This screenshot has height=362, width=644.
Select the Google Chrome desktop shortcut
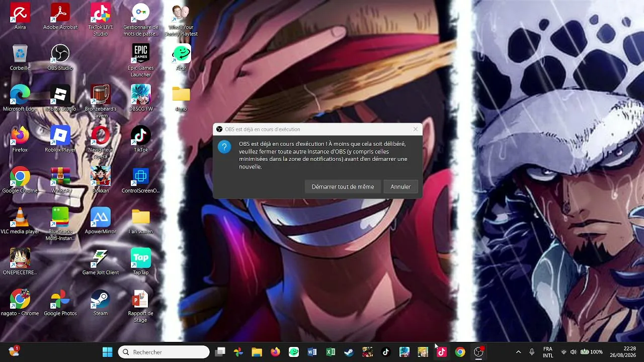[x=20, y=180]
